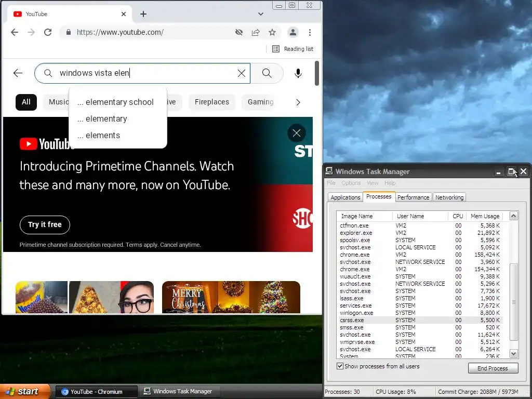Switch to the Networking tab

coord(449,197)
